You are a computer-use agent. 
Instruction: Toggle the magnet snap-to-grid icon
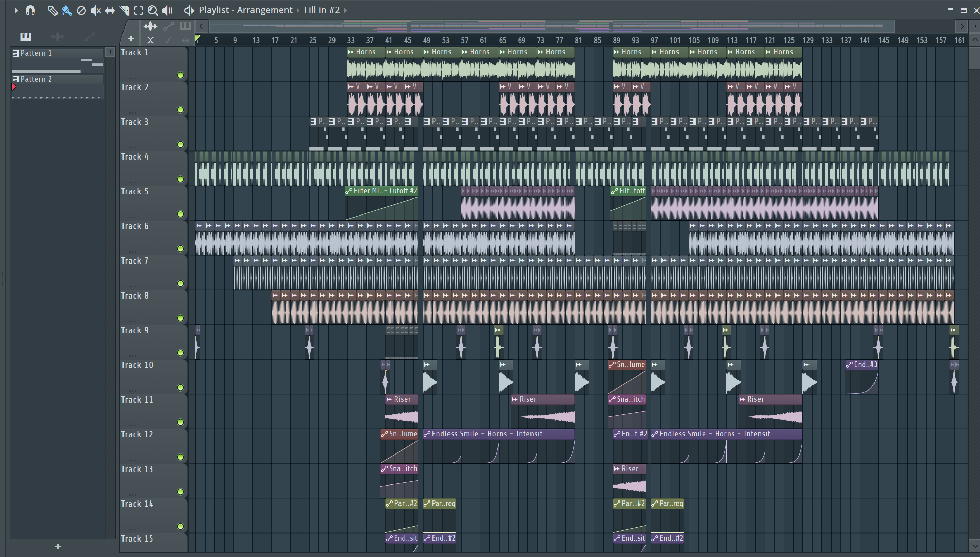(30, 10)
